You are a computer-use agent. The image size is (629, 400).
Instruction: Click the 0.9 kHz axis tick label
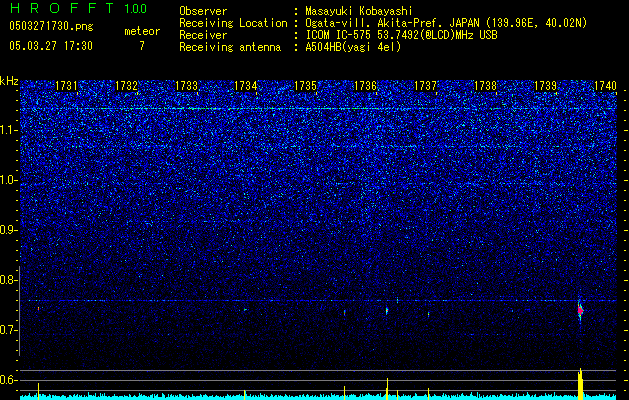(9, 230)
